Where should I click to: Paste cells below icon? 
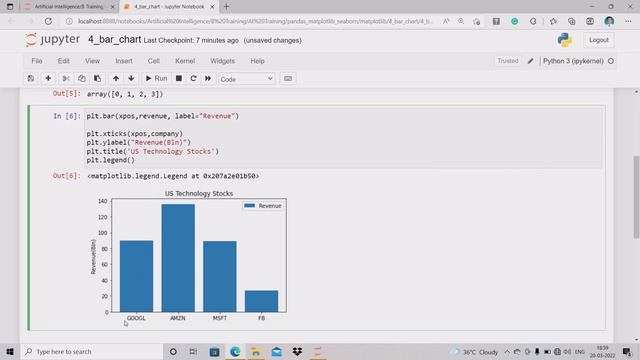(x=97, y=78)
